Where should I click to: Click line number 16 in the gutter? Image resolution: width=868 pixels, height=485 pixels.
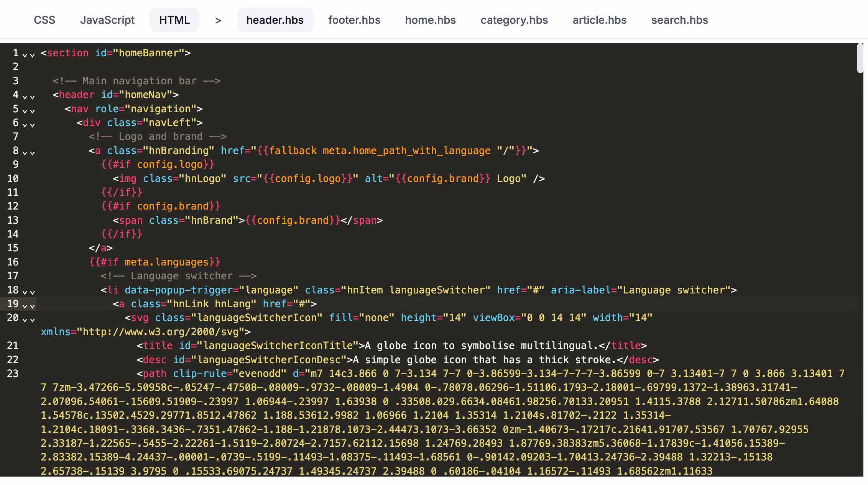click(13, 262)
